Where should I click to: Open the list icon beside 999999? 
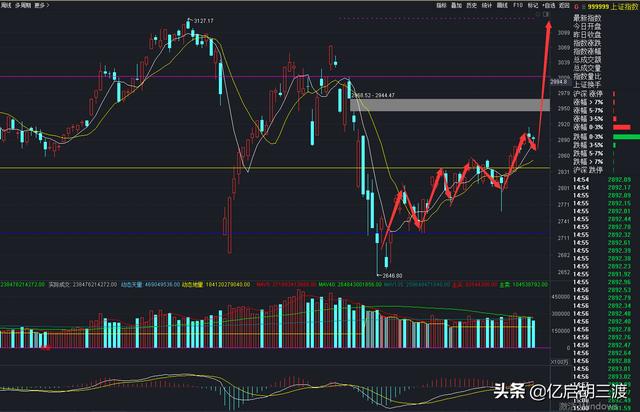click(584, 7)
